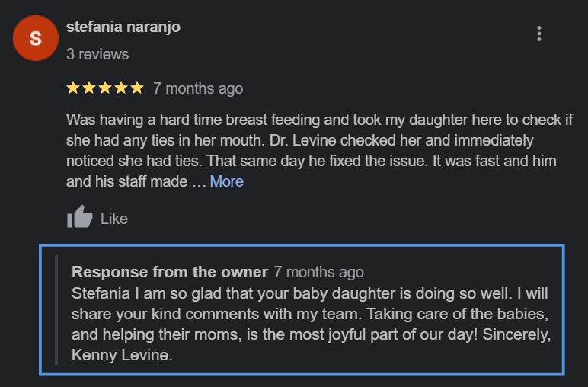The width and height of the screenshot is (588, 387).
Task: Expand full review with More link
Action: [226, 181]
